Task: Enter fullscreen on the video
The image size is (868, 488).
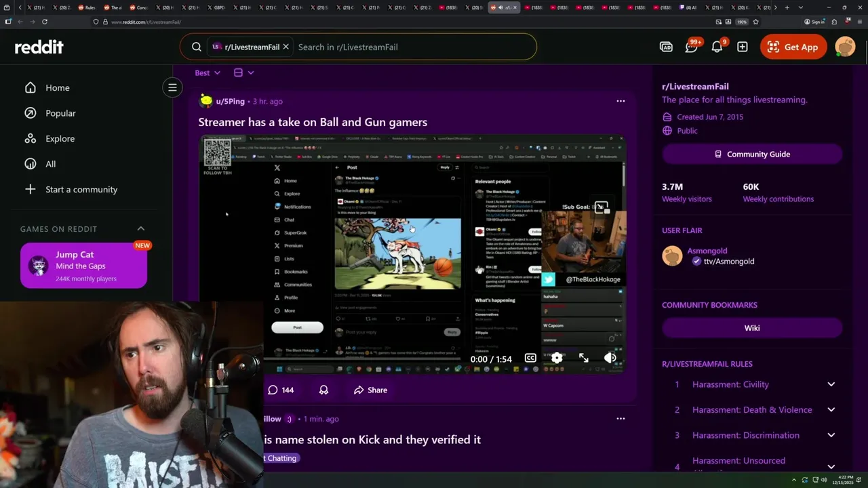Action: coord(584,358)
